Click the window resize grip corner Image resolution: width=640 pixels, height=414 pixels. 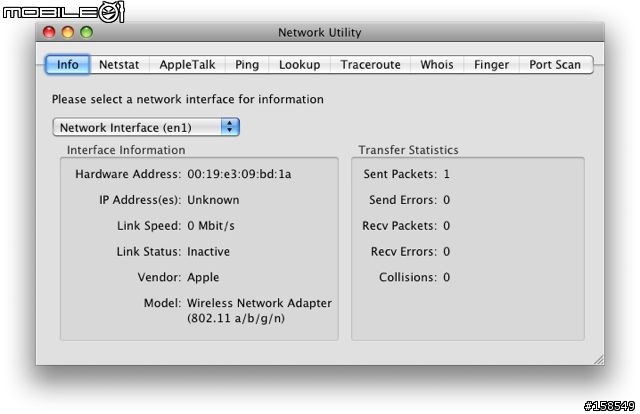point(599,359)
